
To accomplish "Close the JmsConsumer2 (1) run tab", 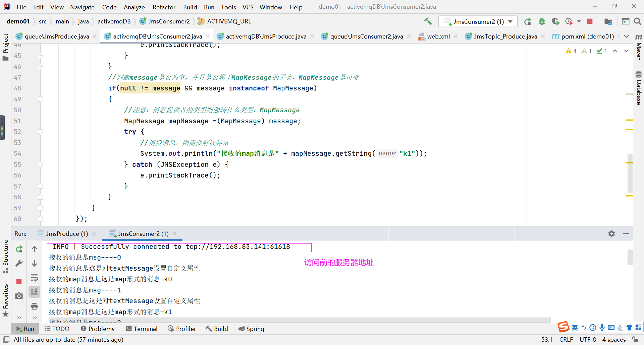I will point(174,233).
